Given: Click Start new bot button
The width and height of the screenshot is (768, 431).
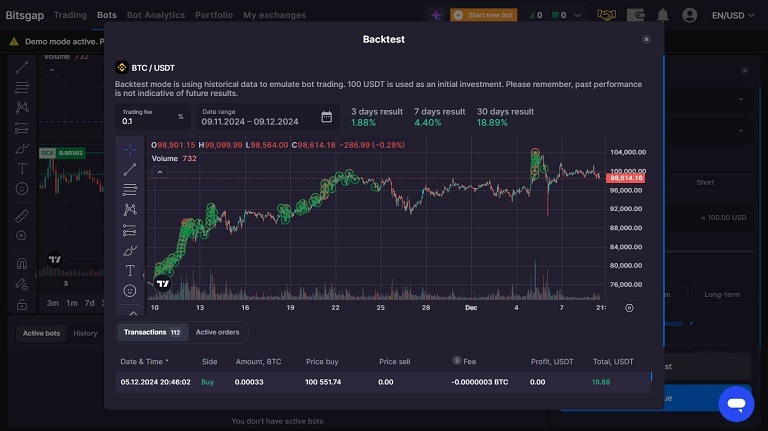Looking at the screenshot, I should pos(483,15).
